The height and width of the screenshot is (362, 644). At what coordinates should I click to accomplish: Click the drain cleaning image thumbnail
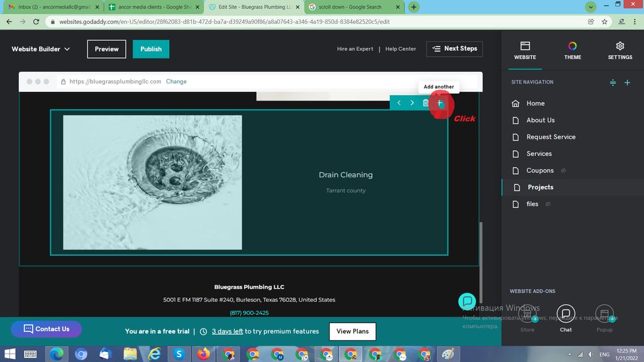pos(152,182)
